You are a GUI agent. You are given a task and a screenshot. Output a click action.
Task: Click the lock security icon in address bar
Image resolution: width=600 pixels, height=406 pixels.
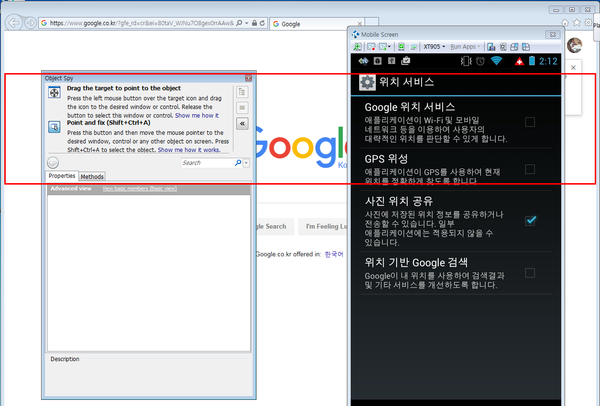coord(254,23)
